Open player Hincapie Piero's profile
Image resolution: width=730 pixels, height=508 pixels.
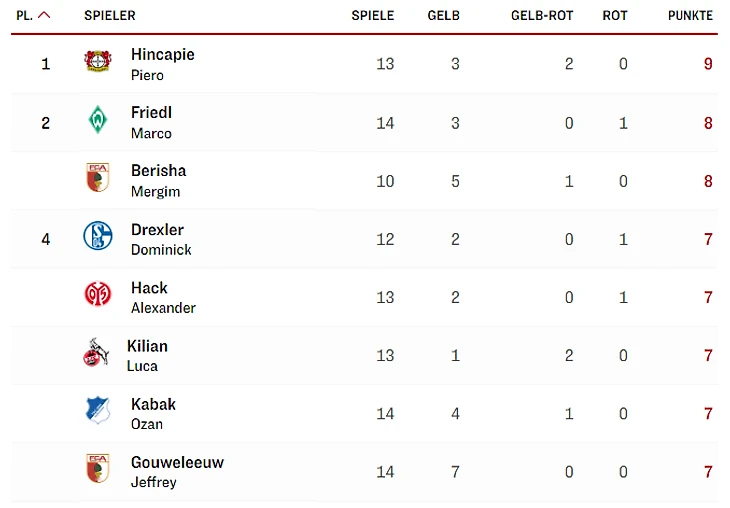[x=162, y=64]
